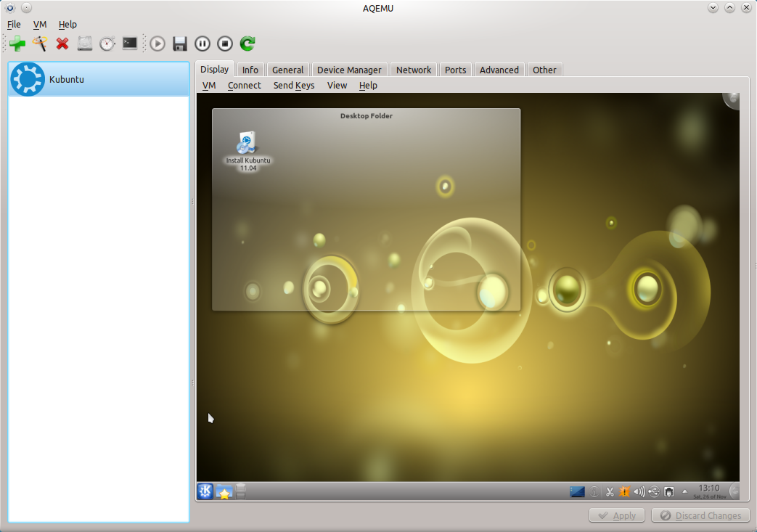Add a new VM with green plus

pyautogui.click(x=17, y=44)
